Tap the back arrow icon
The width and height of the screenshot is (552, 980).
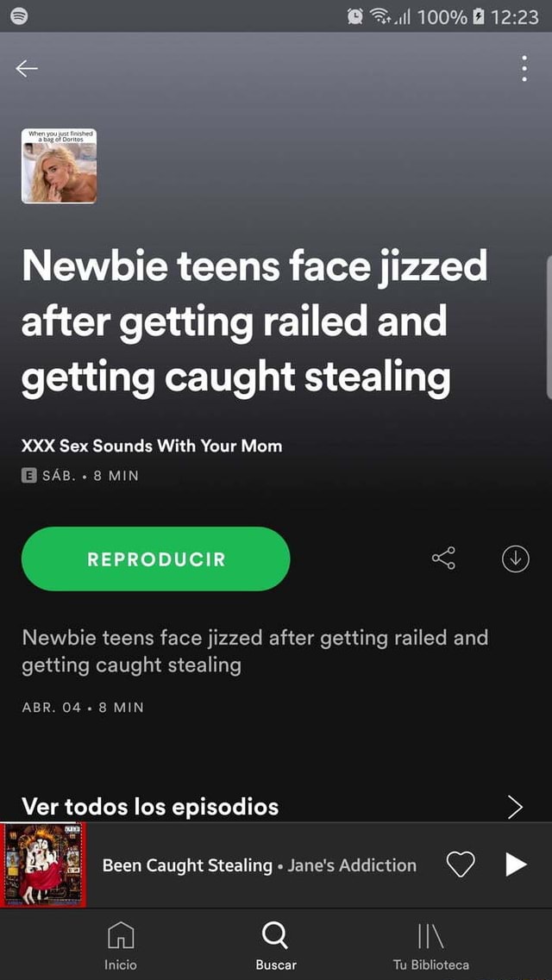(27, 69)
